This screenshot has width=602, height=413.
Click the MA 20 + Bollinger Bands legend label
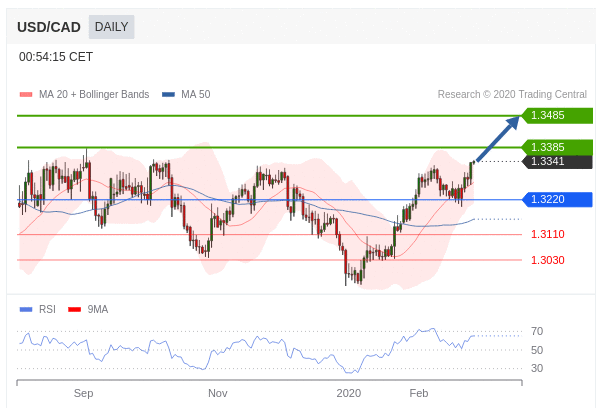click(94, 94)
